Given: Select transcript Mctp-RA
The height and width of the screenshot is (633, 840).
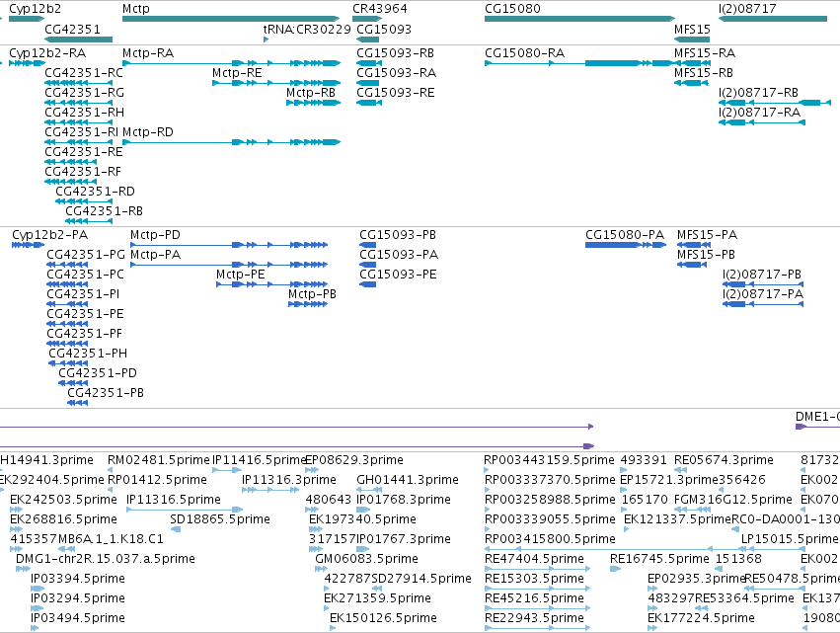Looking at the screenshot, I should [148, 53].
